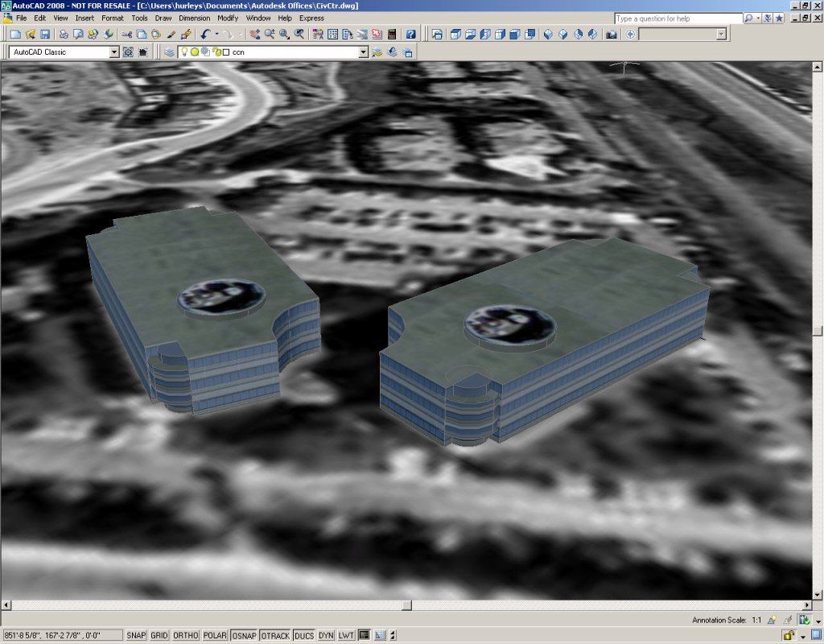The image size is (824, 644).
Task: Select the Plot tool
Action: tap(62, 35)
